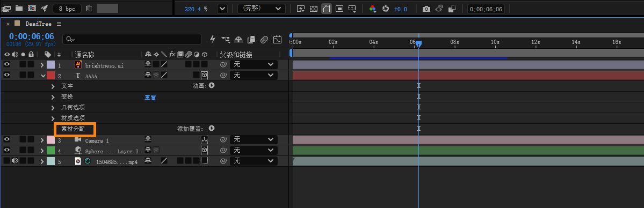
Task: Open the (完整) resolution dropdown
Action: coord(261,9)
